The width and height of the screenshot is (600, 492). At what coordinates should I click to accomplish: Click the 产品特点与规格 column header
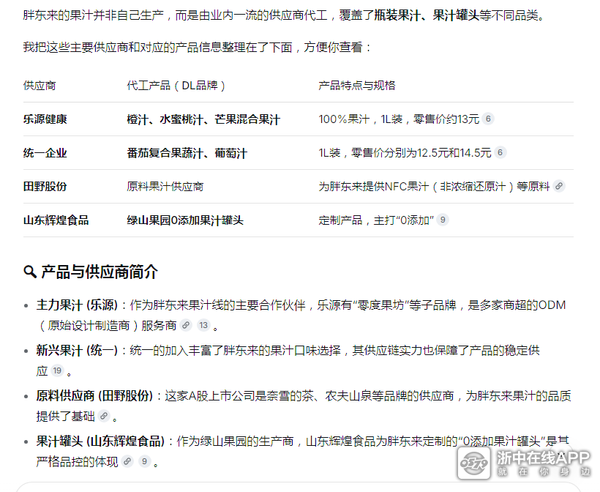point(356,86)
